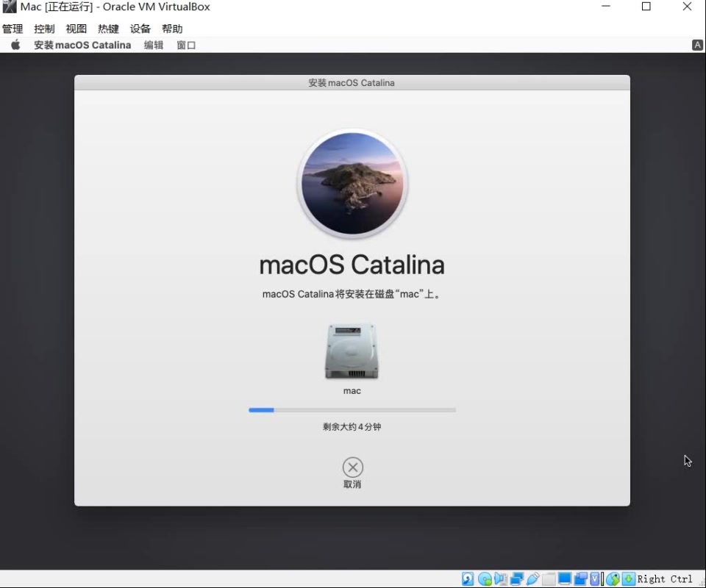Click the display settings status icon
This screenshot has width=706, height=588.
click(x=564, y=578)
